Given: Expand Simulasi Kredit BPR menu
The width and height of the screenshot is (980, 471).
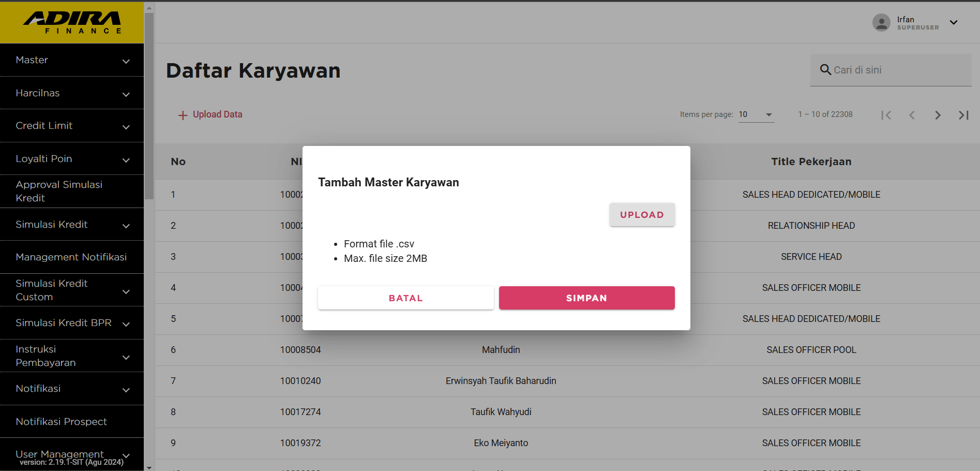Looking at the screenshot, I should (x=72, y=323).
